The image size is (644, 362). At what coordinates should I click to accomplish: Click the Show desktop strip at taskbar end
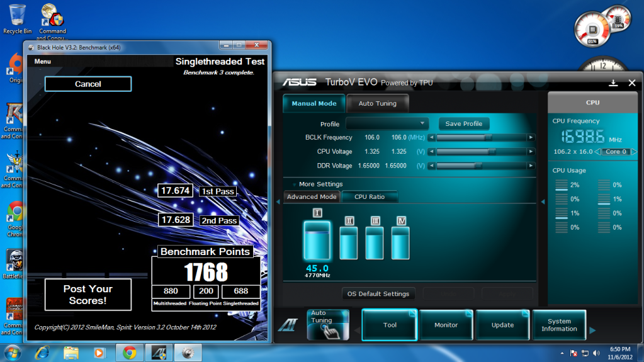point(641,353)
